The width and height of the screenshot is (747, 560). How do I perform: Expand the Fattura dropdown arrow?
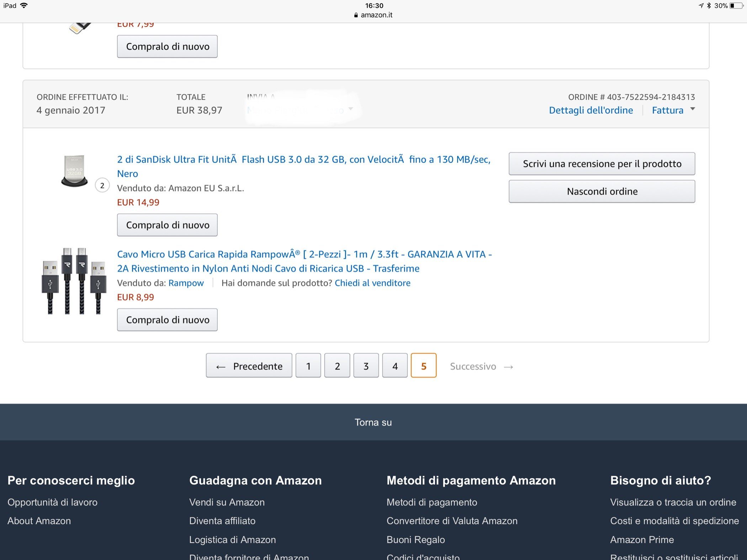[693, 109]
